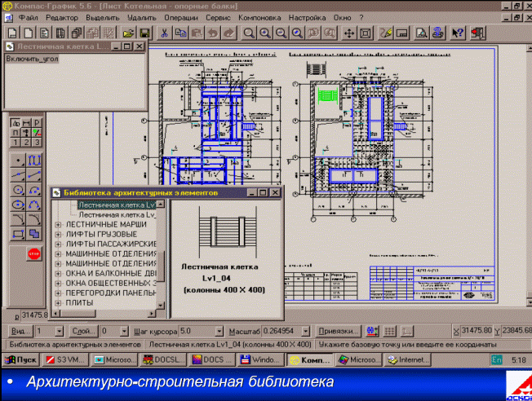
Task: Open the Файл menu
Action: (x=28, y=18)
